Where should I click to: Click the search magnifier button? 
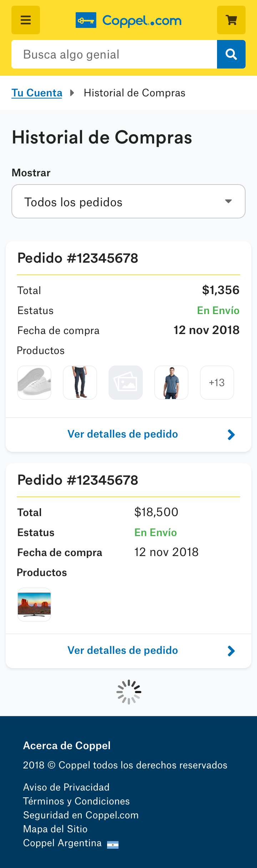[x=231, y=54]
